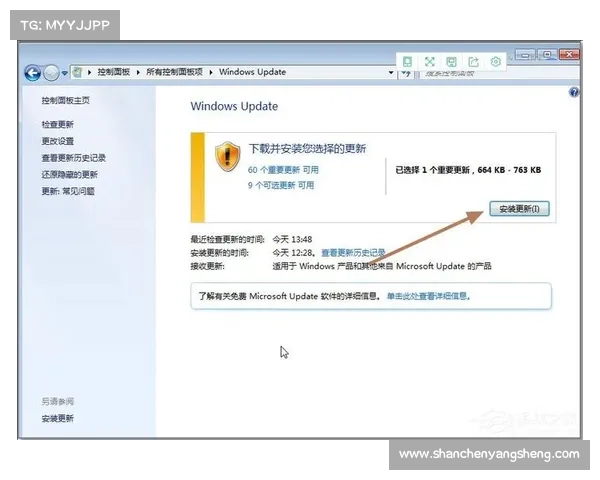
Task: Click the green settings gear overlay icon
Action: click(496, 62)
